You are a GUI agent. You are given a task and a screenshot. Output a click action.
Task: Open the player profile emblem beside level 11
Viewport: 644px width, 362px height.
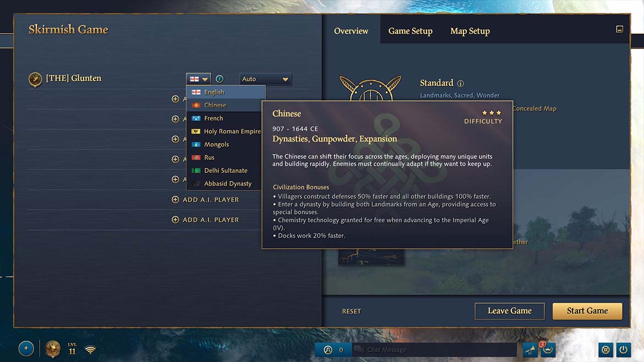tap(53, 349)
